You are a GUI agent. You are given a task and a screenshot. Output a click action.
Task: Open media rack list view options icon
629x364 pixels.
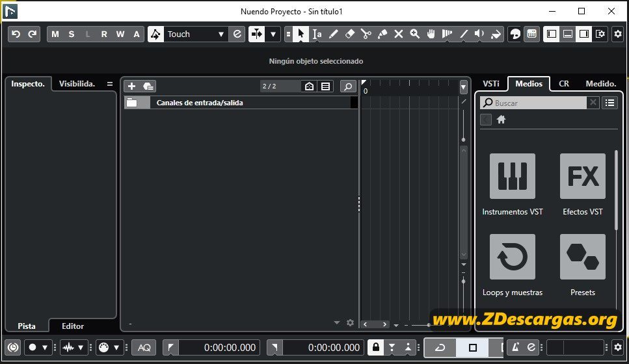[609, 103]
